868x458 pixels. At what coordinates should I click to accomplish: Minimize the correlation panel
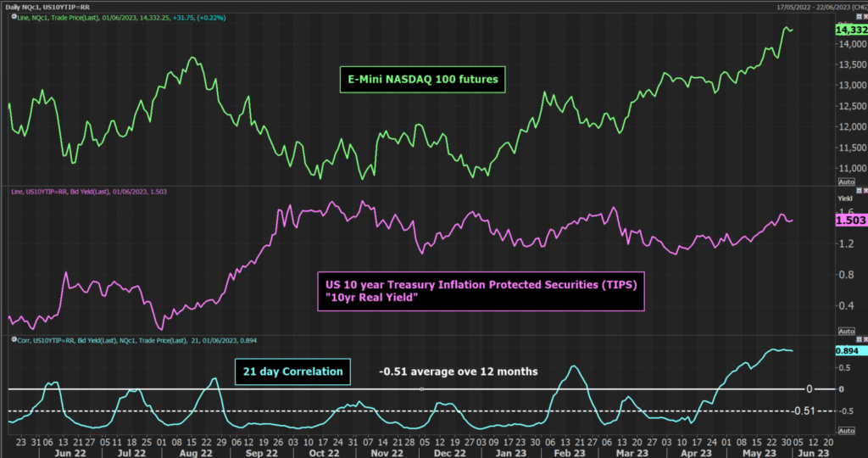click(860, 339)
